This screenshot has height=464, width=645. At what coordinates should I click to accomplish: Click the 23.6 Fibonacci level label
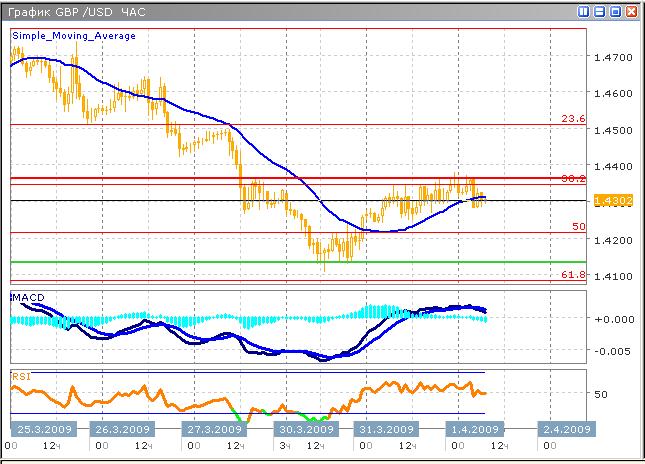point(573,119)
